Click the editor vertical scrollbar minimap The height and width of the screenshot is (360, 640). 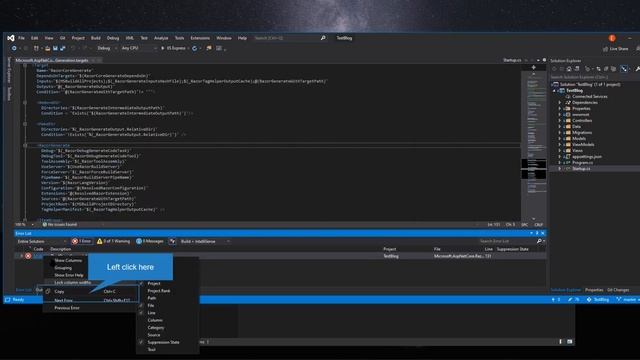click(x=533, y=147)
